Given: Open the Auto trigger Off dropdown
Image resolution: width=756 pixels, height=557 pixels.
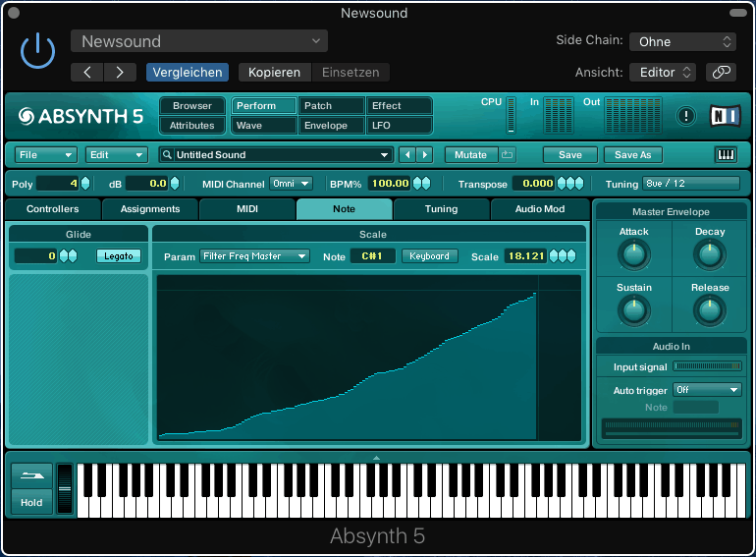Looking at the screenshot, I should point(707,390).
